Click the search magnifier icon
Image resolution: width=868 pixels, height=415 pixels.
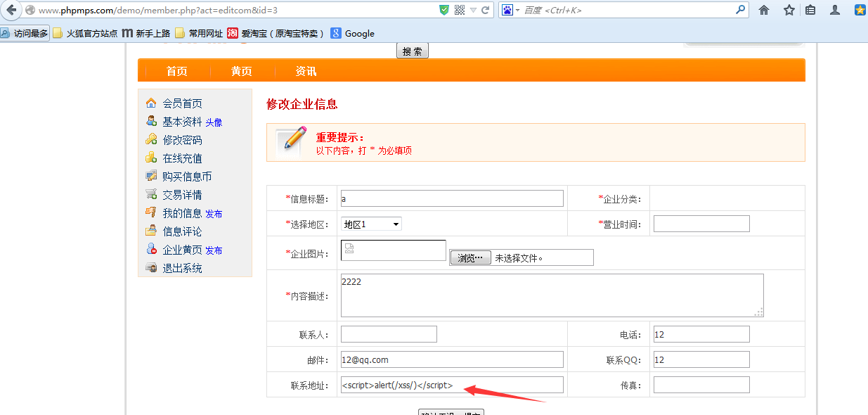coord(741,10)
